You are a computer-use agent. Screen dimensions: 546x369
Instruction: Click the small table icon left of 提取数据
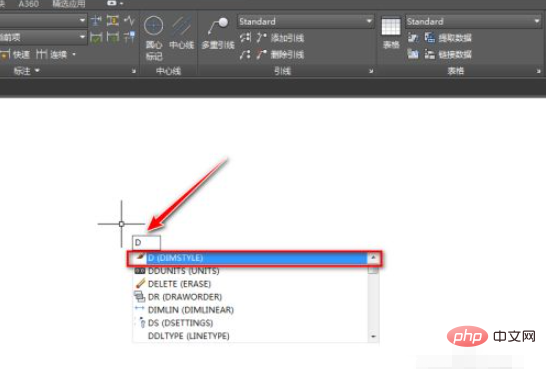point(413,37)
